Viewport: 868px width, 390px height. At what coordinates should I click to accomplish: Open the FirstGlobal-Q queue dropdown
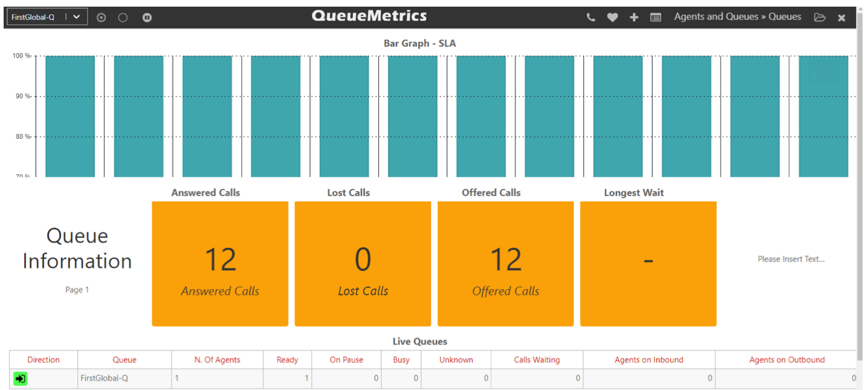(47, 17)
